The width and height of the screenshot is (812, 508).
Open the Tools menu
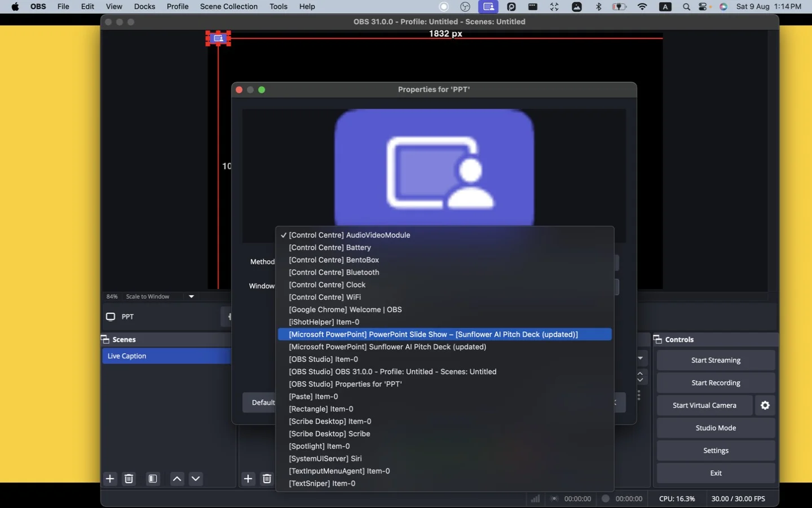pyautogui.click(x=279, y=7)
